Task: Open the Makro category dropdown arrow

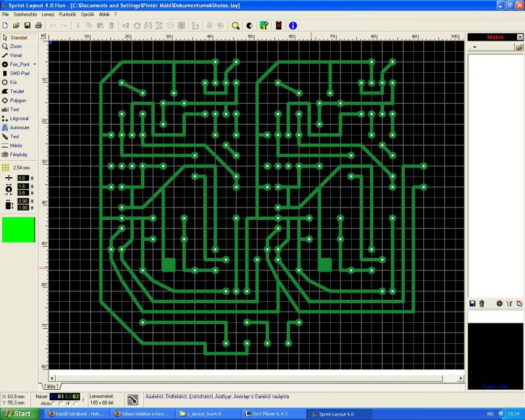Action: pyautogui.click(x=474, y=47)
